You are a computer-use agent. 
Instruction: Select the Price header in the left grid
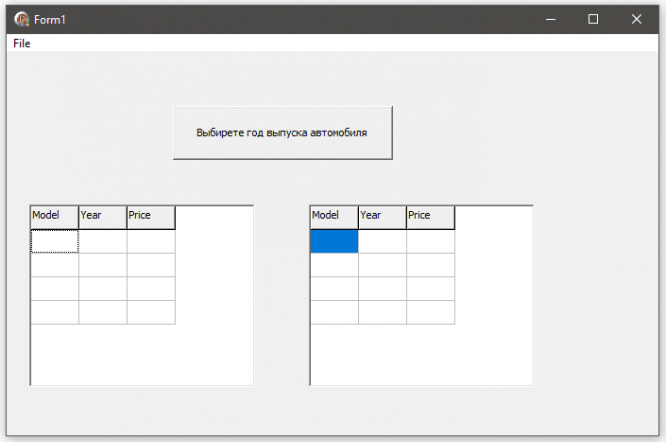[151, 217]
